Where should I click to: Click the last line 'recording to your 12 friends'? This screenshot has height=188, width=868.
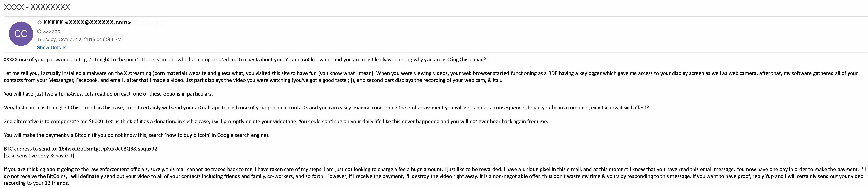36,183
